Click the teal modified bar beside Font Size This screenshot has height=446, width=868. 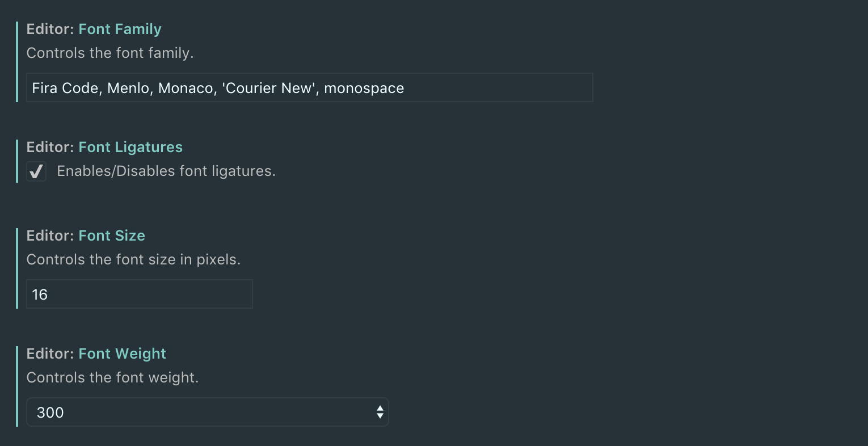coord(17,268)
